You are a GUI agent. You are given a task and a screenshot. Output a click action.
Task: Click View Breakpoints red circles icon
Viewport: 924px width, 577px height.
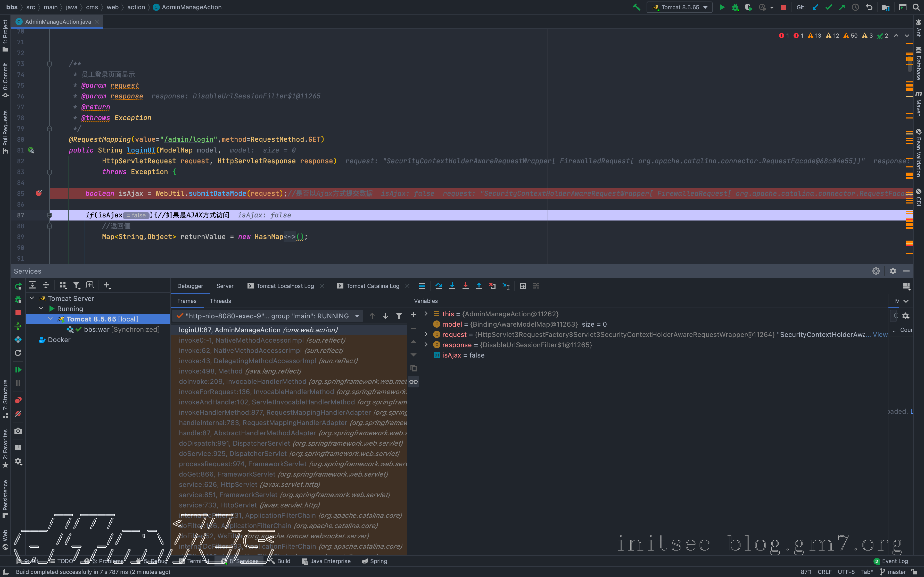coord(18,400)
